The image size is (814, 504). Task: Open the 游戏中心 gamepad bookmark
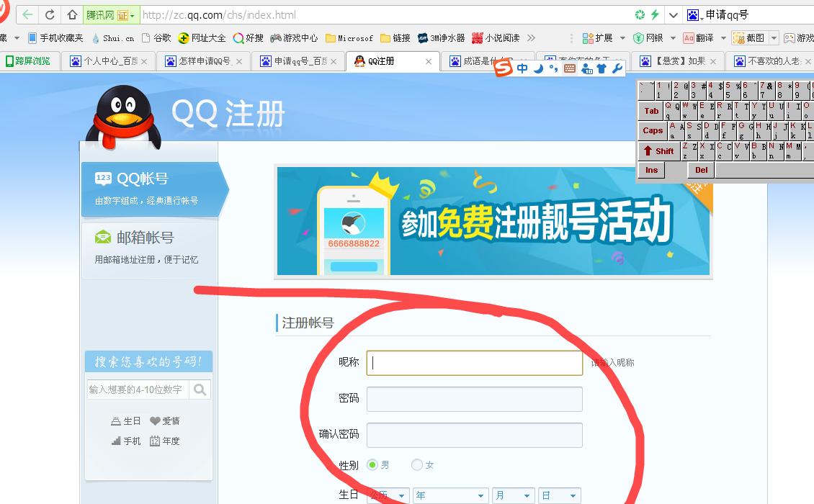click(x=294, y=38)
